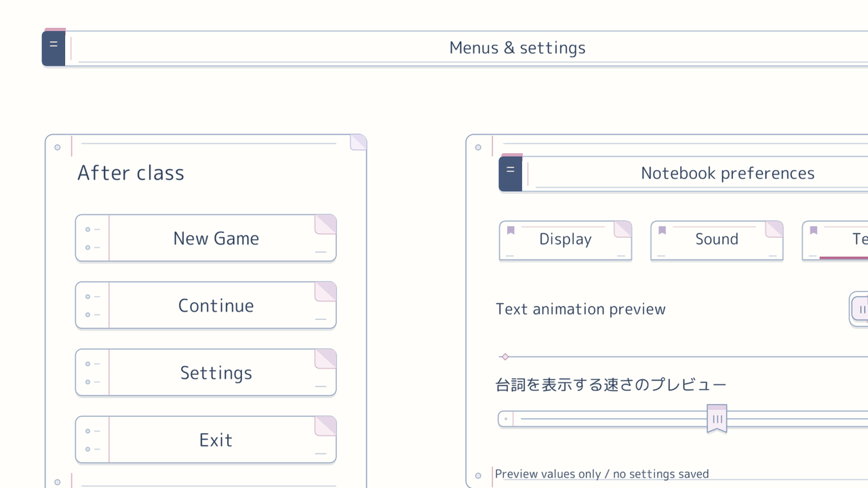Click the text speed slider track
Viewport: 868px width, 488px height.
pyautogui.click(x=683, y=419)
